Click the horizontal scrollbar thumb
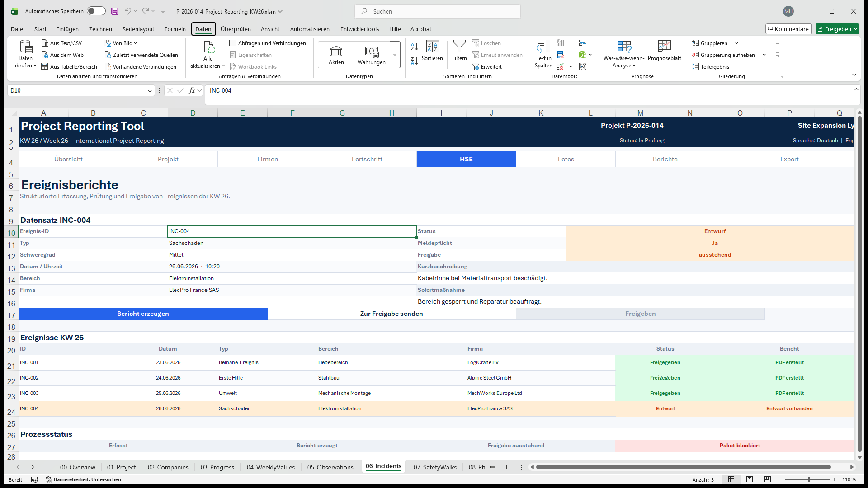Image resolution: width=868 pixels, height=488 pixels. tap(683, 467)
